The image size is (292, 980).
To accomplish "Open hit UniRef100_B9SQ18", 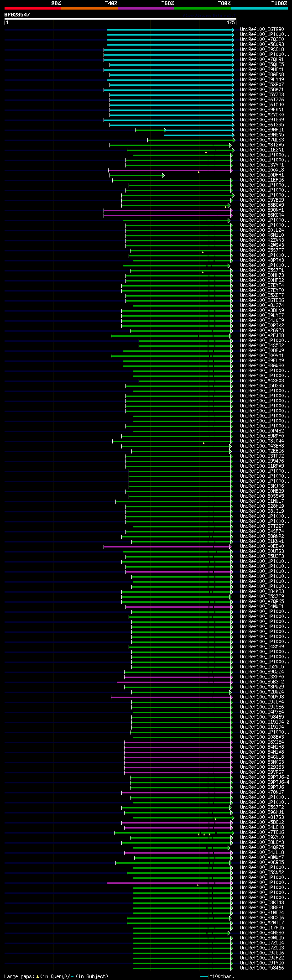I will [262, 50].
